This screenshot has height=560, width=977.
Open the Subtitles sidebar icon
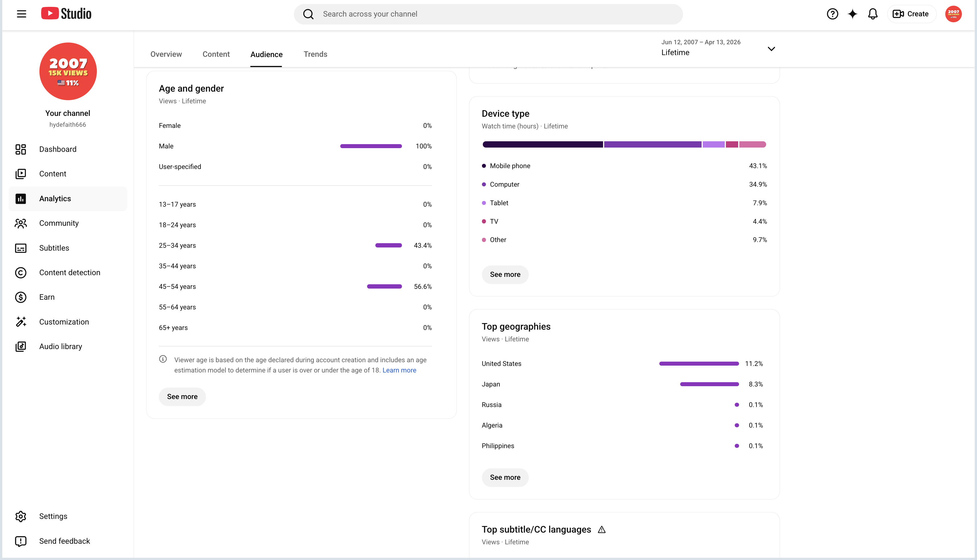click(21, 248)
